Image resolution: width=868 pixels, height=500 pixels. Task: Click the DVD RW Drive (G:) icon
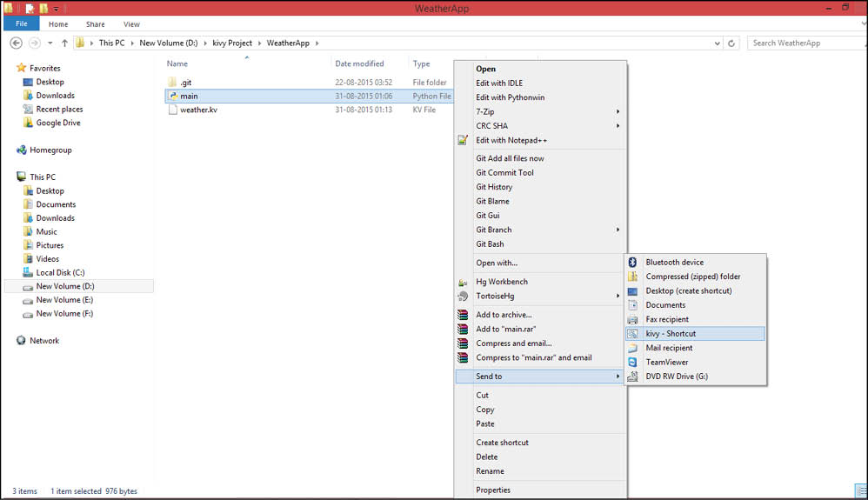pos(633,377)
